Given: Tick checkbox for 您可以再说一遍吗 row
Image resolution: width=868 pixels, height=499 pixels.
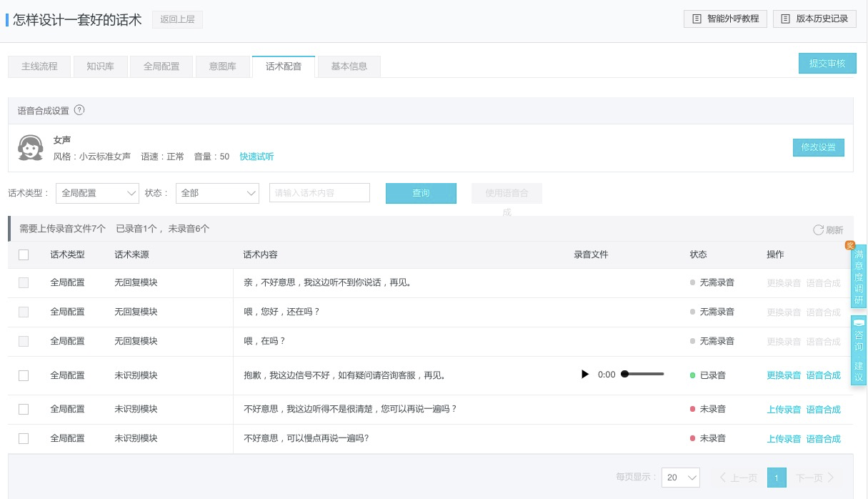Looking at the screenshot, I should tap(24, 410).
